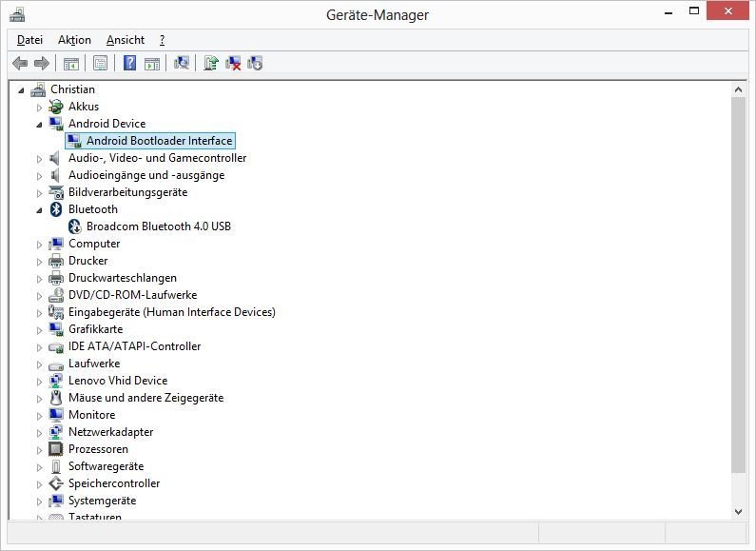The width and height of the screenshot is (756, 551).
Task: Click the Mäuse mouse icon
Action: pos(56,398)
